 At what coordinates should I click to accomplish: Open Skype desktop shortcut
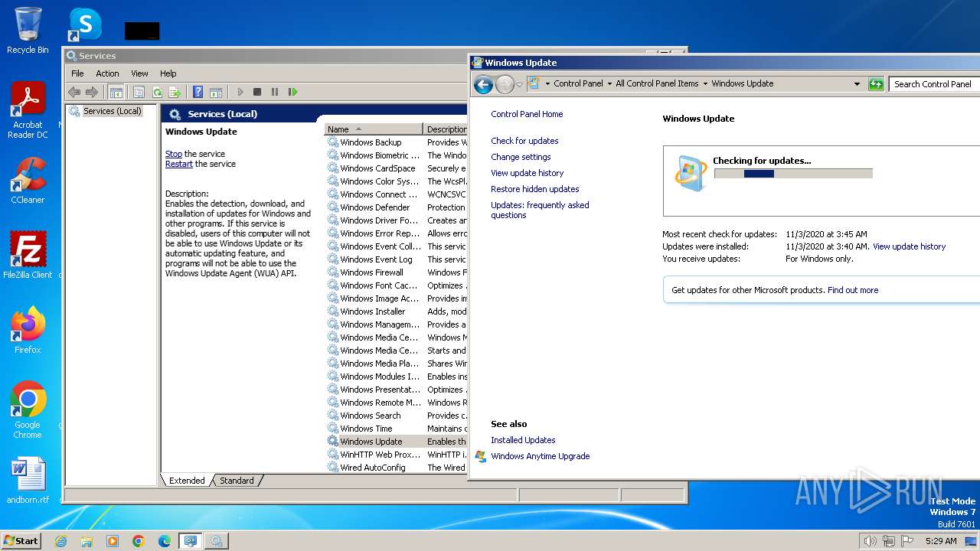point(84,24)
